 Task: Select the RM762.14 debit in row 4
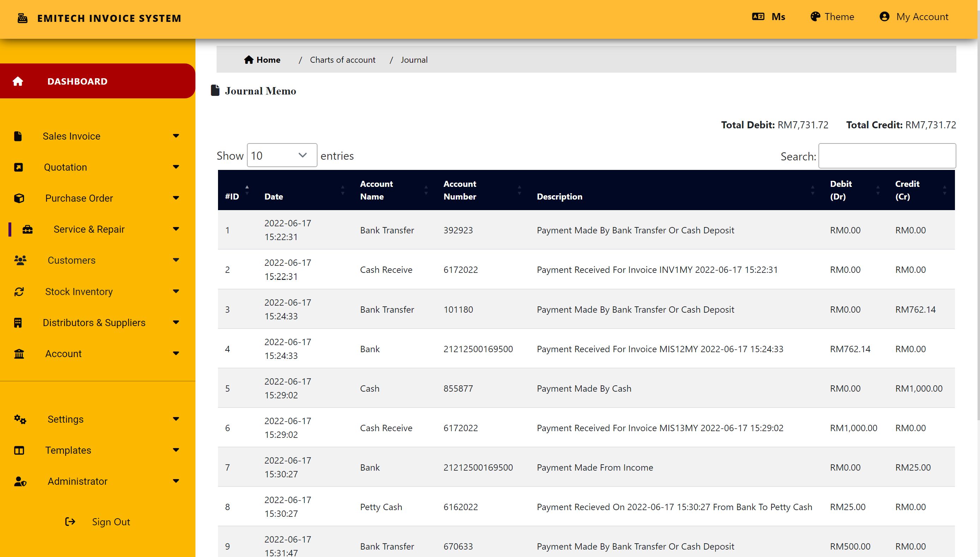[x=850, y=349]
